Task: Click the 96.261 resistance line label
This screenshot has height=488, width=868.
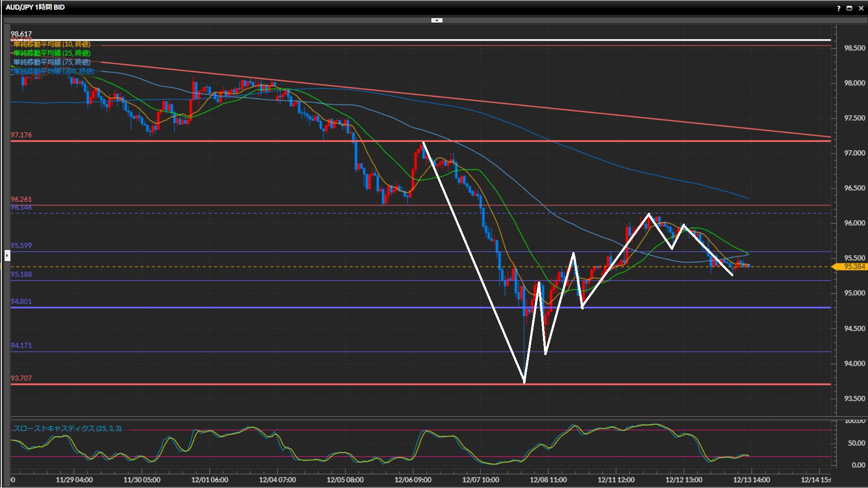Action: tap(21, 199)
